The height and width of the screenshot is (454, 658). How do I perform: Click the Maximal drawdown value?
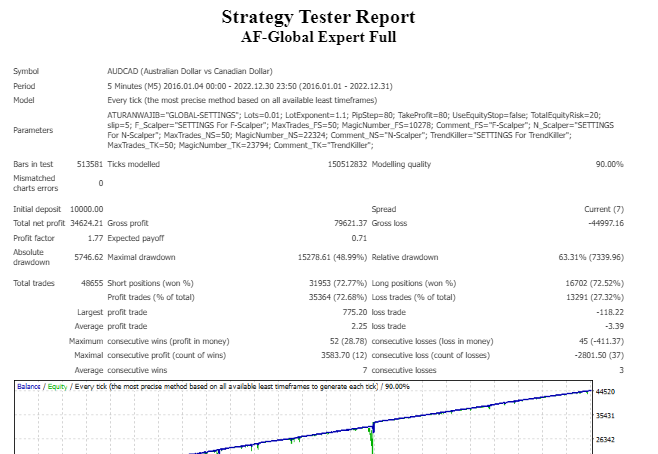[x=326, y=255]
